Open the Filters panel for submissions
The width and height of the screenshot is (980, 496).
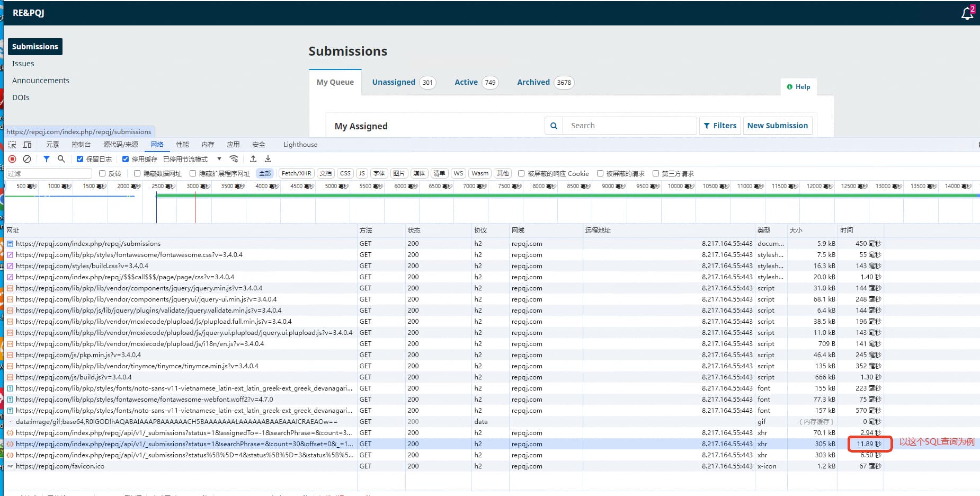coord(720,126)
